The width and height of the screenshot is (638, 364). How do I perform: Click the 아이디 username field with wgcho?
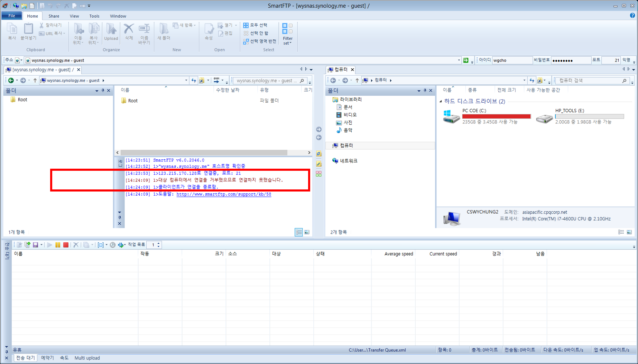(512, 60)
